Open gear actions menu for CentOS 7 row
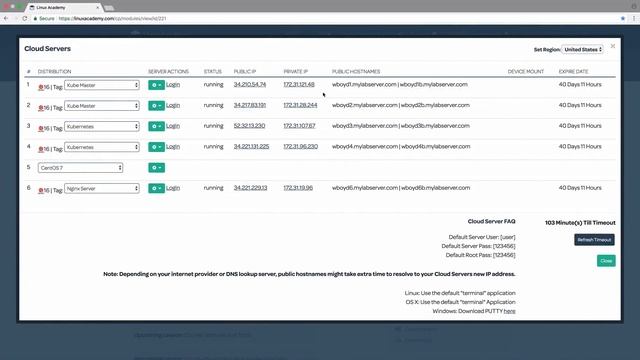The width and height of the screenshot is (640, 360). (156, 168)
